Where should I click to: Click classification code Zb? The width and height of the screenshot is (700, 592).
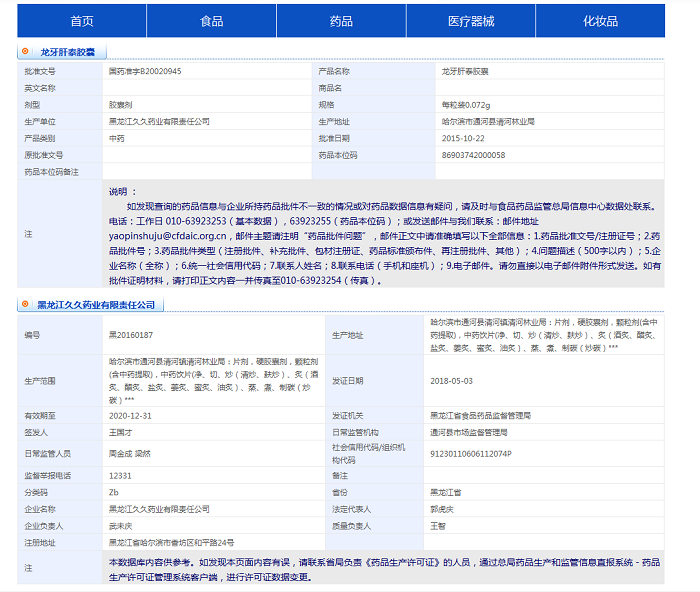[x=114, y=492]
